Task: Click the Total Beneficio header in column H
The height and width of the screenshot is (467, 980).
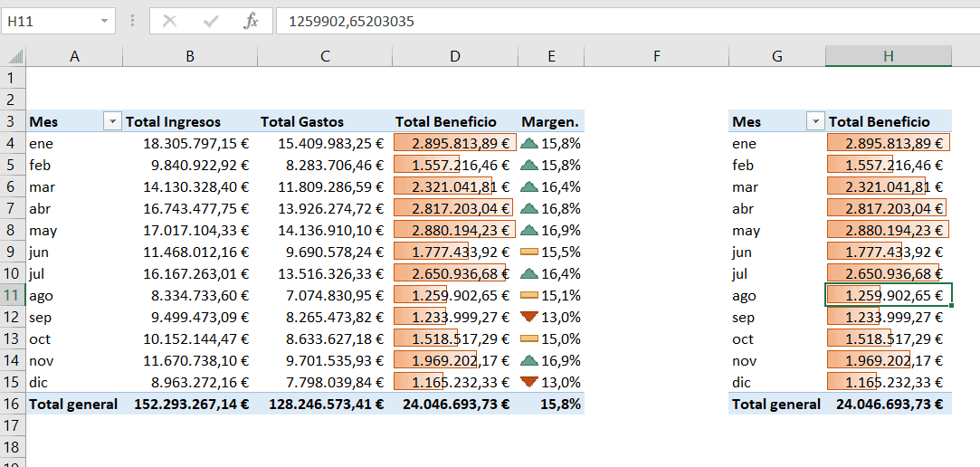Action: [x=889, y=121]
